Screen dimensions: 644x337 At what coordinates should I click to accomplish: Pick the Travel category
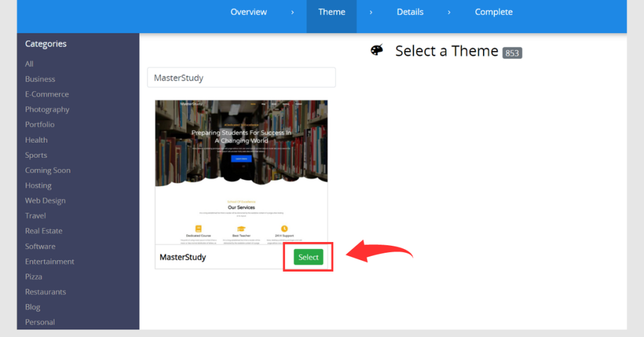coord(35,216)
